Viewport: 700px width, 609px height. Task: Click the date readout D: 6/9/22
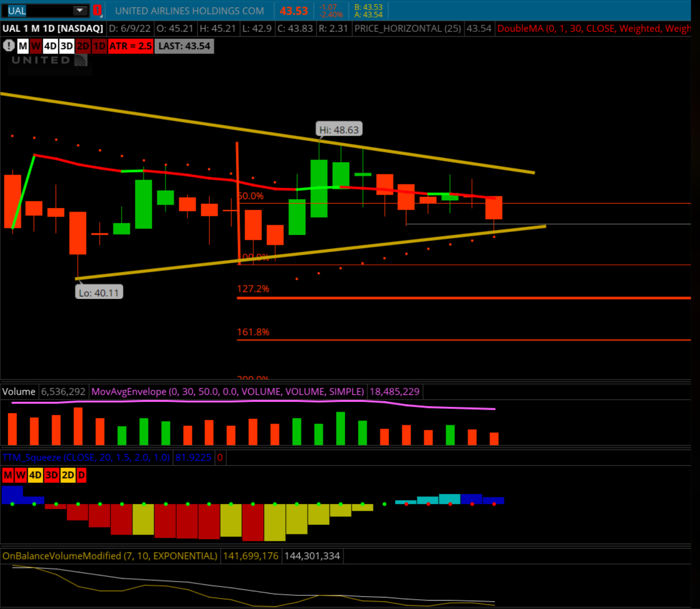point(129,28)
